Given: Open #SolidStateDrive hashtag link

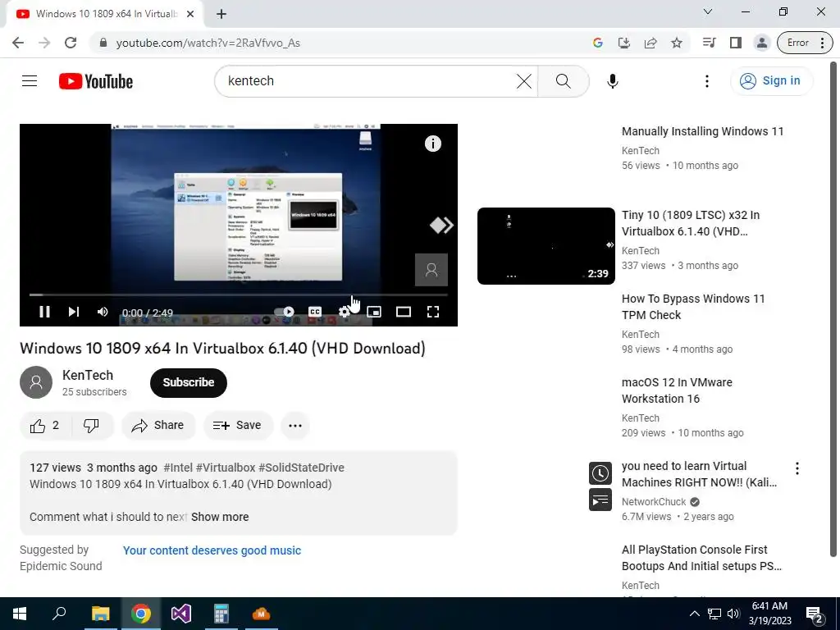Looking at the screenshot, I should [301, 468].
